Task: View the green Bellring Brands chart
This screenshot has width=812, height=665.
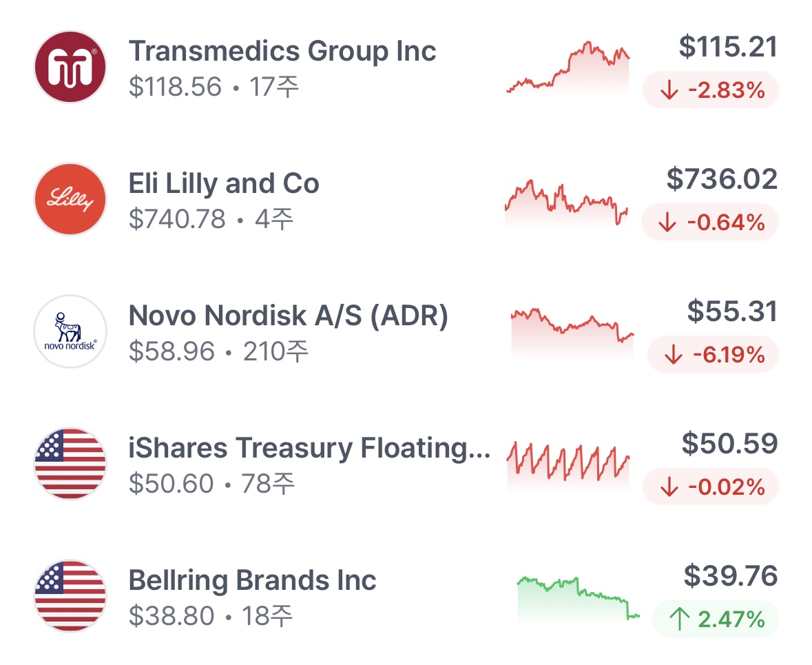Action: point(577,598)
